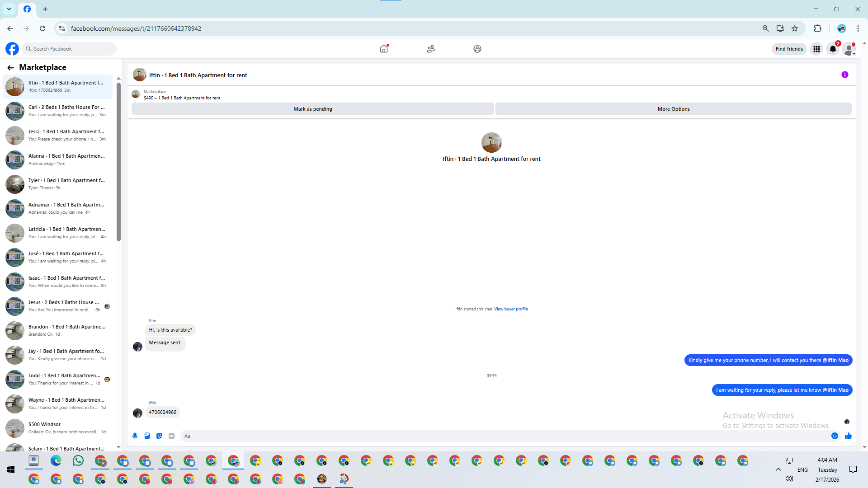Open the Tyler apartment conversation
The width and height of the screenshot is (868, 488).
(x=58, y=184)
